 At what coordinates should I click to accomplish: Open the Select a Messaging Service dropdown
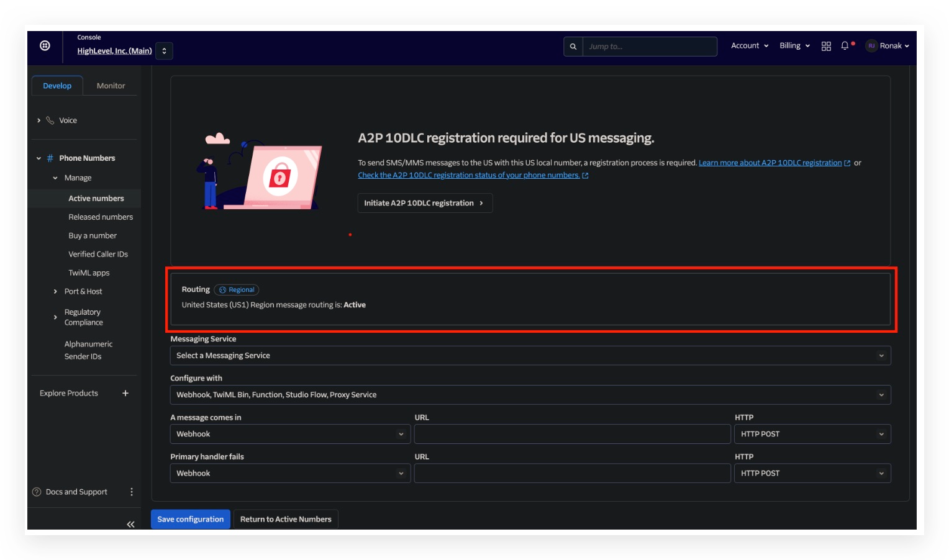click(530, 356)
